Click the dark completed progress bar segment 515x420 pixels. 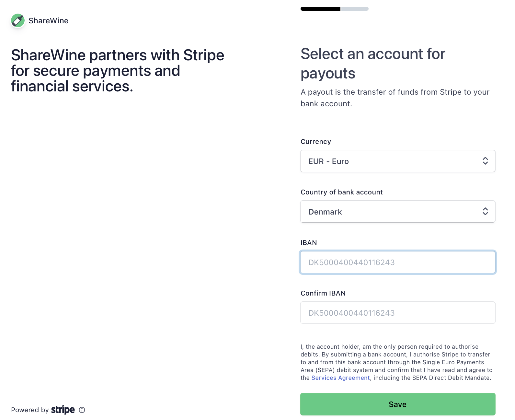click(x=320, y=9)
